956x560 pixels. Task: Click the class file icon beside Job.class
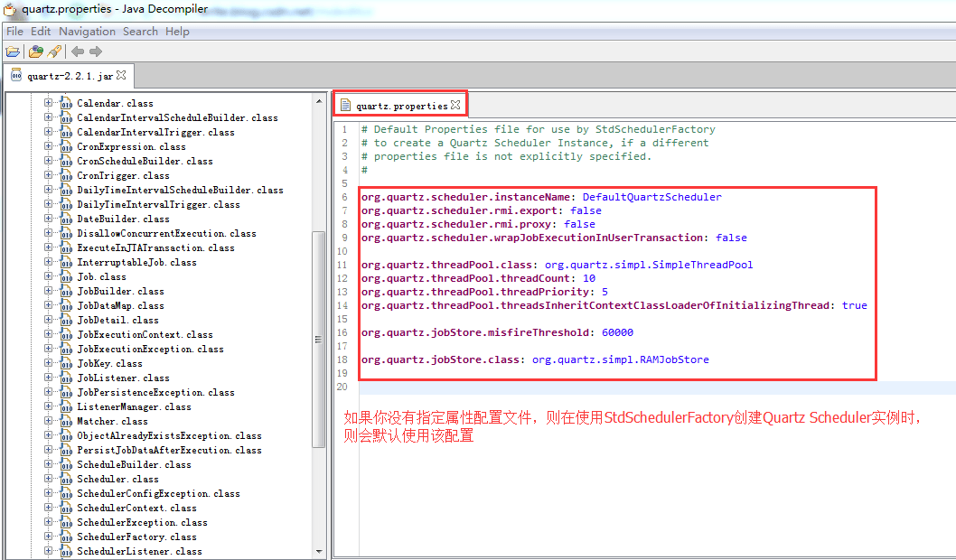69,276
